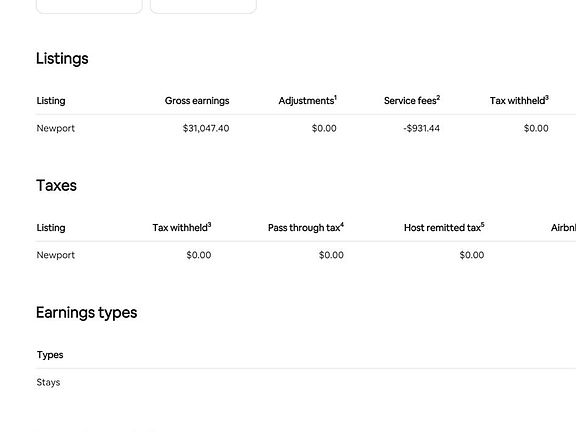Screen dimensions: 576x432
Task: Select the Host remitted tax $0.00 value
Action: 472,255
